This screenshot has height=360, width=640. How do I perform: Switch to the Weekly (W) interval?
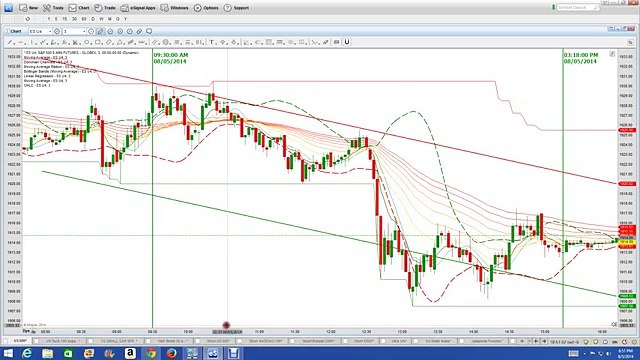pyautogui.click(x=102, y=19)
